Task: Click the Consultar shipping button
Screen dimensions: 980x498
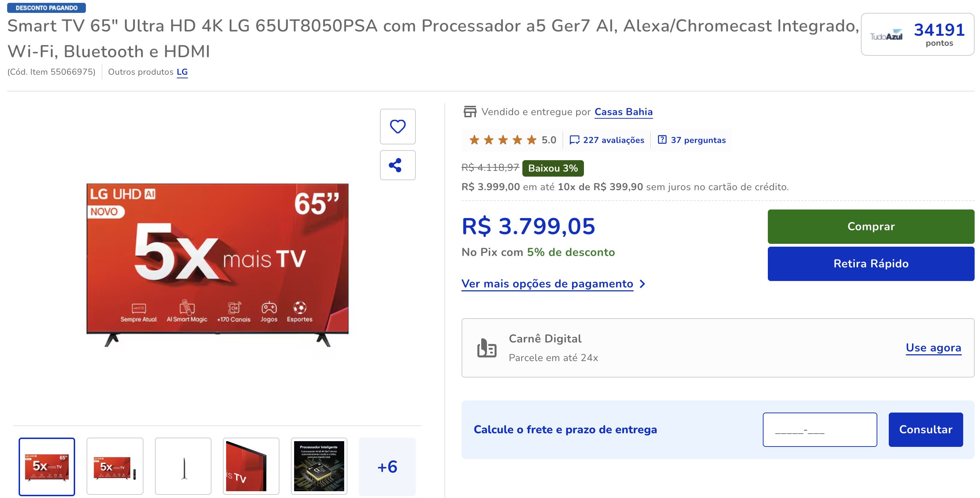Action: tap(926, 430)
